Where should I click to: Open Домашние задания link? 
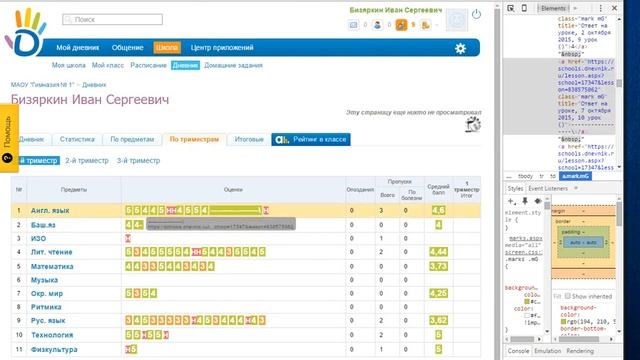click(233, 65)
